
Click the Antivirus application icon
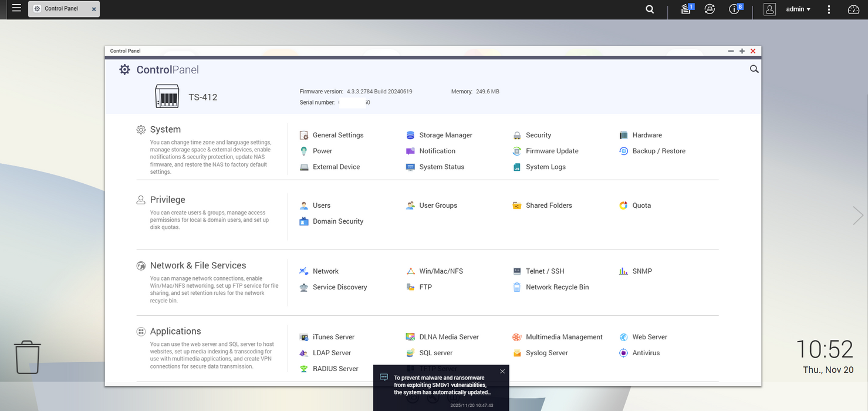pyautogui.click(x=623, y=353)
